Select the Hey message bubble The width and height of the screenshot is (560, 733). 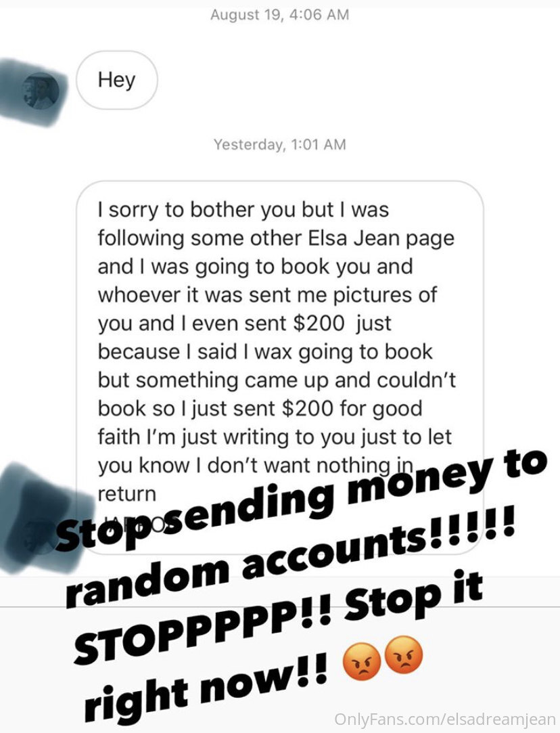click(x=117, y=80)
